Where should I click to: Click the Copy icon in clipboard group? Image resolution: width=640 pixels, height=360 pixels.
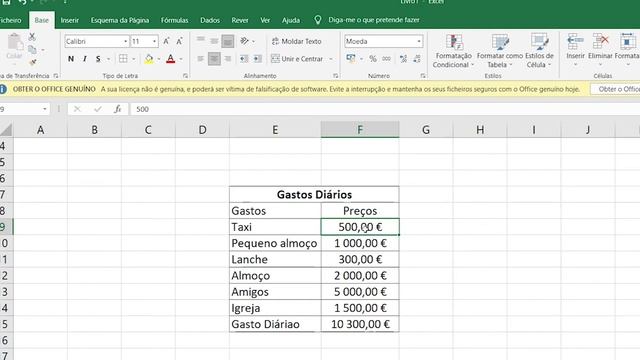pos(32,50)
